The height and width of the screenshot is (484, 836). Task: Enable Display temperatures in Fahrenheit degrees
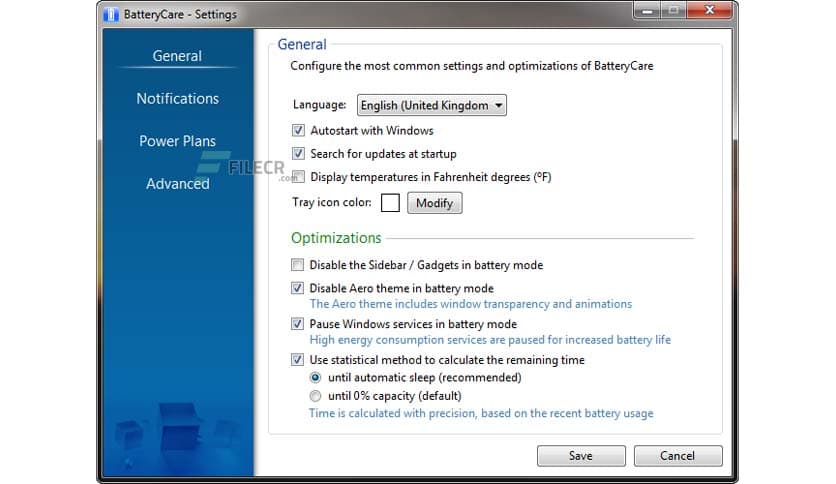point(298,177)
